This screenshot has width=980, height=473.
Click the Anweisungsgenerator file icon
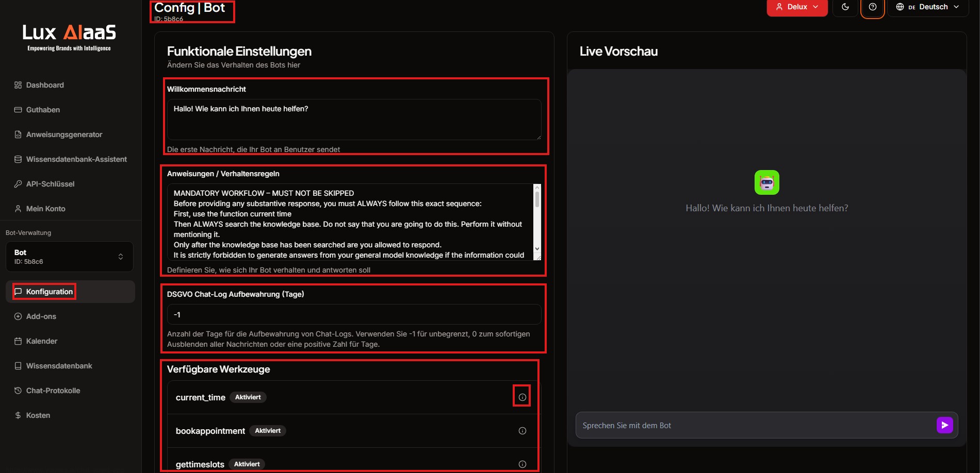18,134
